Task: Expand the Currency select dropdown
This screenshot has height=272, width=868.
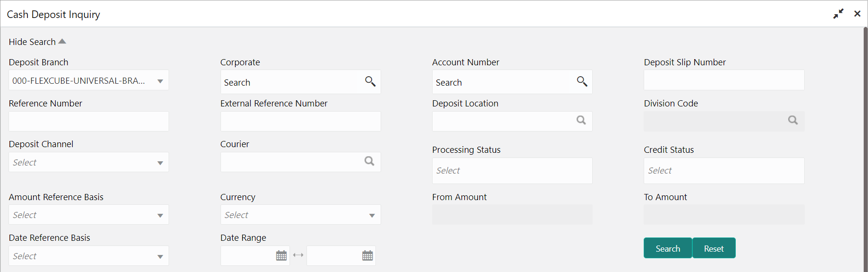Action: click(x=300, y=215)
